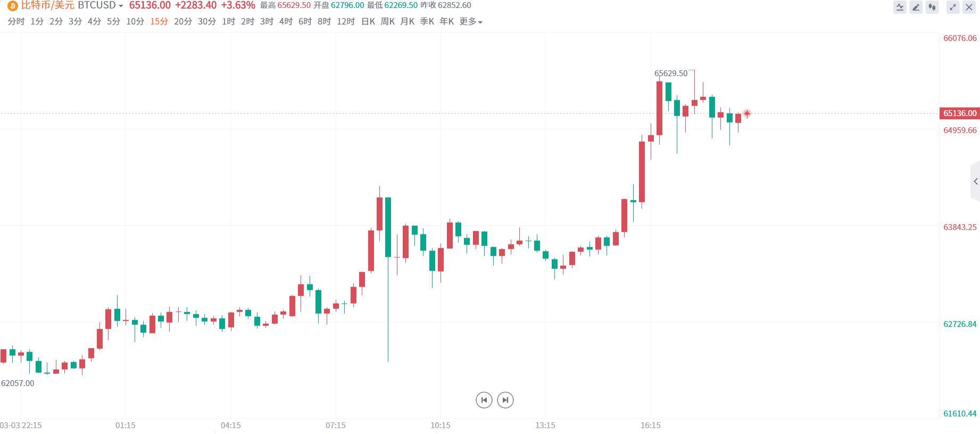Activate the pencil drawing tool
Viewport: 980px width, 434px height.
click(916, 7)
